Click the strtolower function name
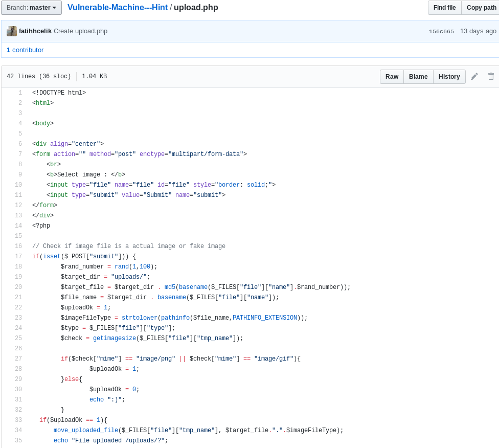This screenshot has height=448, width=499. [x=140, y=318]
